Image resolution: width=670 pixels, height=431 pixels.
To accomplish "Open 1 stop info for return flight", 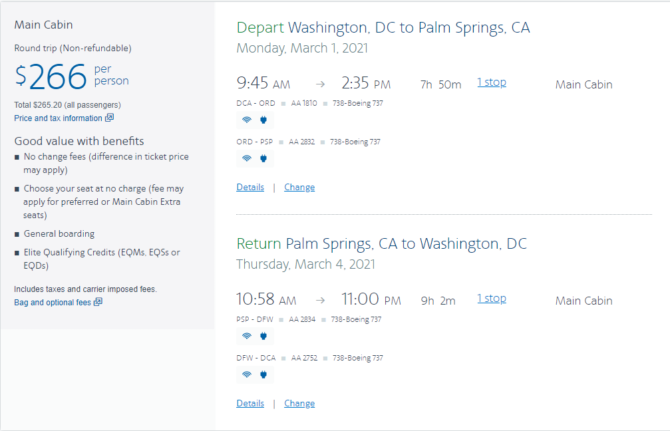I will [491, 298].
